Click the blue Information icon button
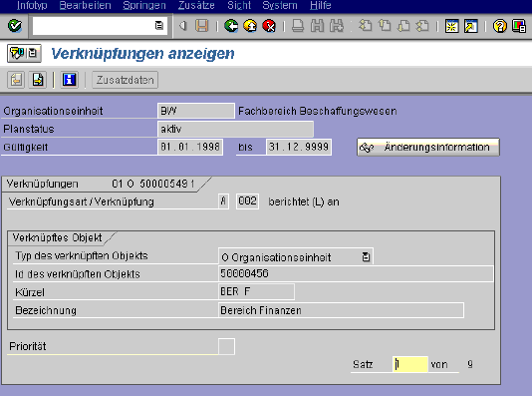Screen dimensions: 532x396 (x=69, y=80)
